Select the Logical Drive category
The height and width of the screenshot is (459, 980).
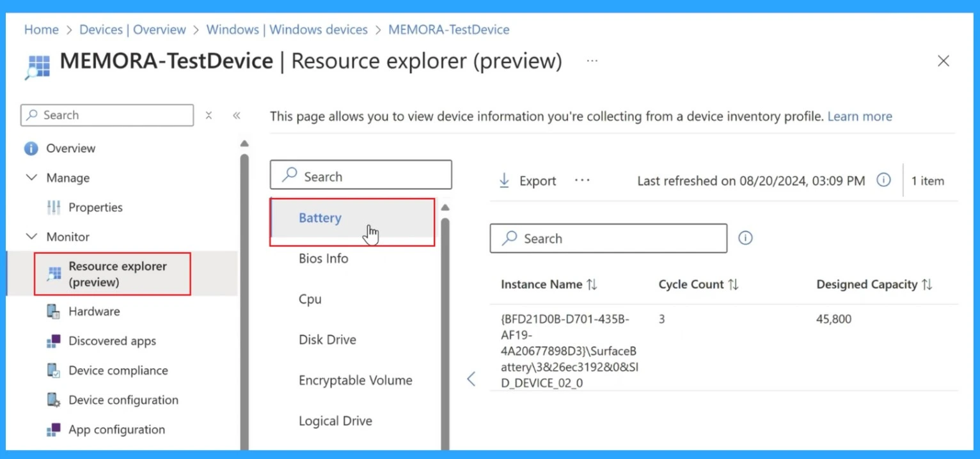pos(335,421)
